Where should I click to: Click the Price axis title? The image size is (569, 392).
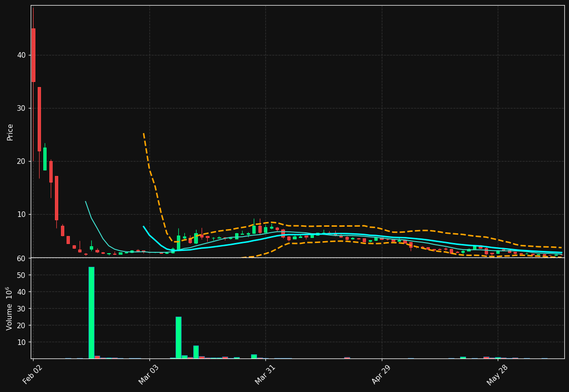coord(10,132)
